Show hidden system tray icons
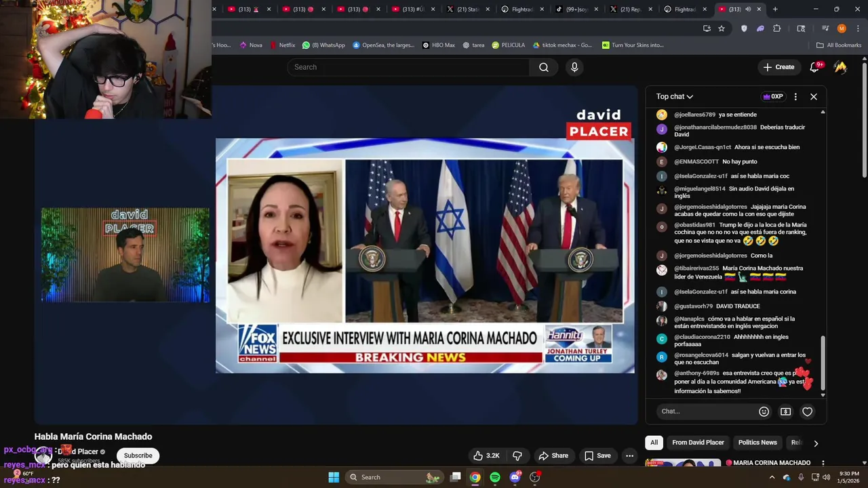 coord(772,477)
